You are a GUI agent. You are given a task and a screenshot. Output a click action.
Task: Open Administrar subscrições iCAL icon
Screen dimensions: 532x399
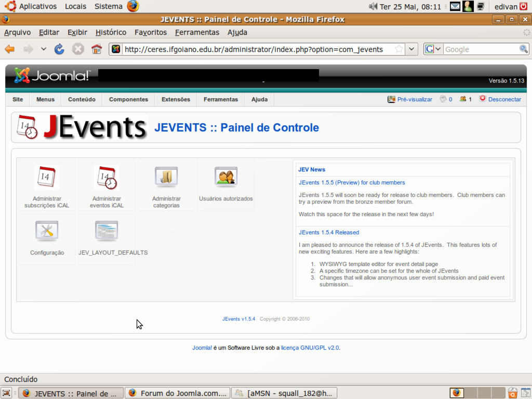47,177
